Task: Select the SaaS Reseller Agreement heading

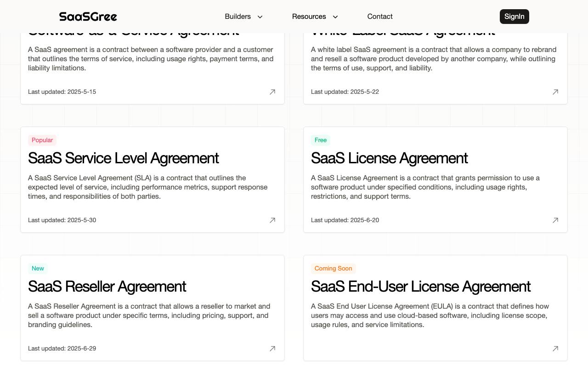Action: [107, 287]
